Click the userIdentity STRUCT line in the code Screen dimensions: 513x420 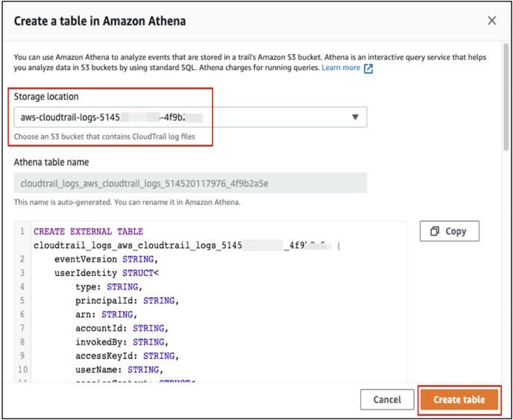point(107,273)
